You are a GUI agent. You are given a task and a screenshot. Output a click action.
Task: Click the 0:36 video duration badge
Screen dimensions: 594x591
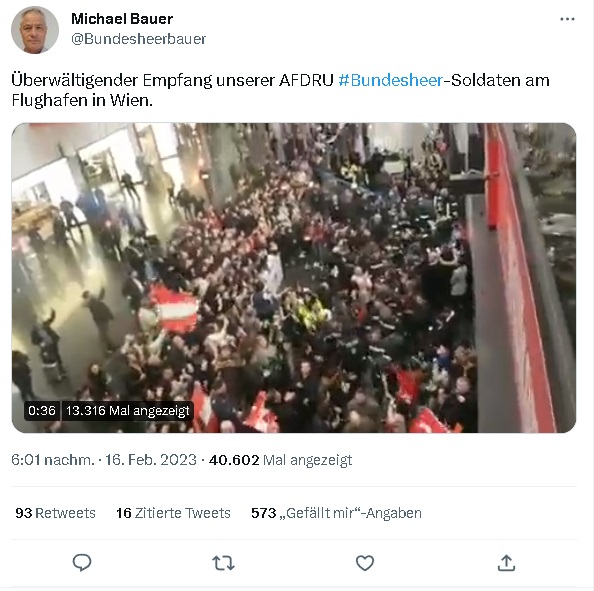[42, 411]
